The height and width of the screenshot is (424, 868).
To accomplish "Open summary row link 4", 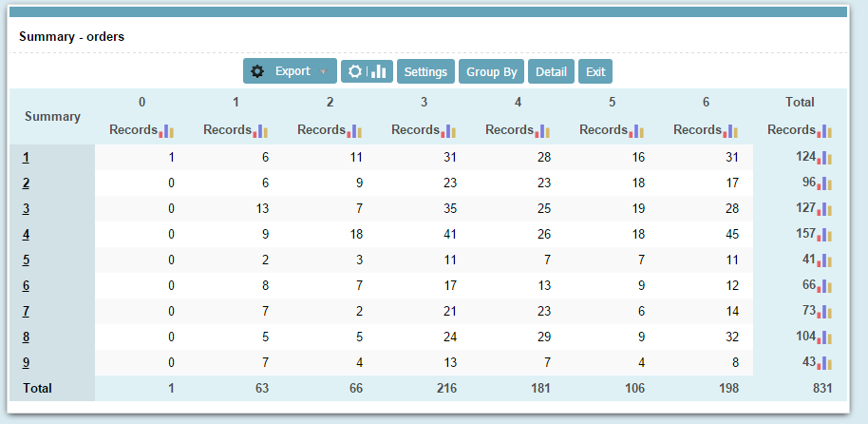I will 26,234.
